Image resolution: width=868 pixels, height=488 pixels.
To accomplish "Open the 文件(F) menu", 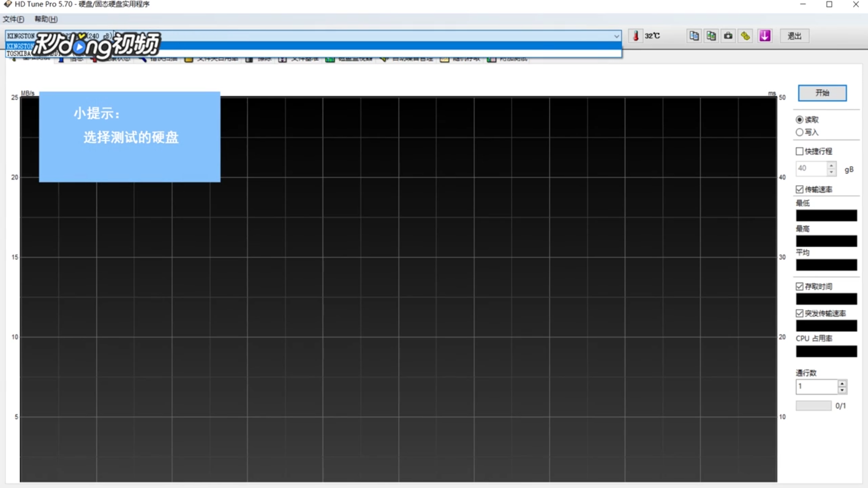I will click(x=14, y=19).
